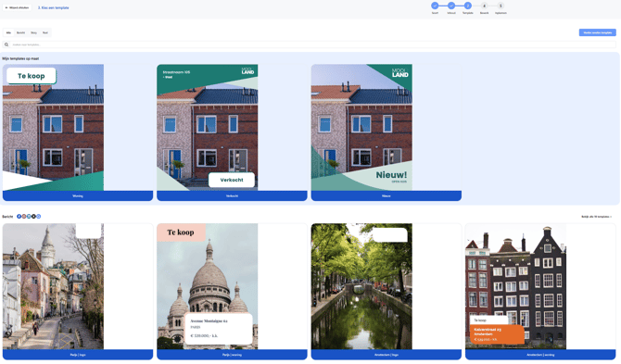Click the blue Verkocht label bar
This screenshot has height=364, width=621.
click(232, 195)
